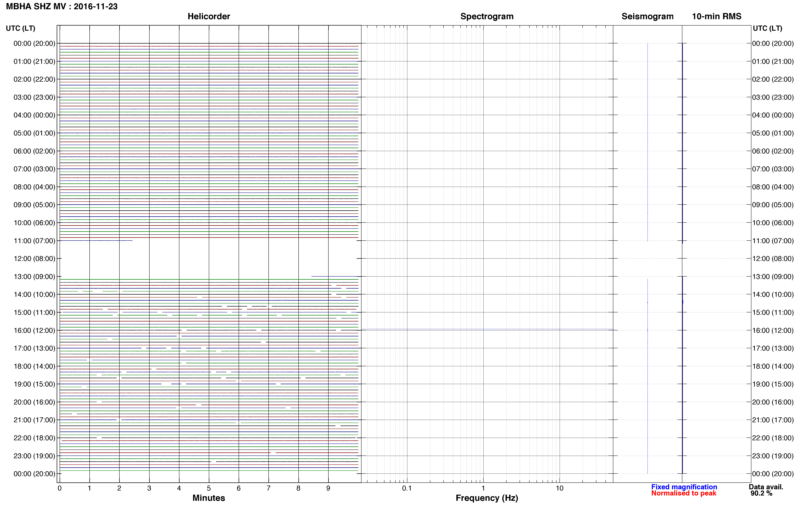This screenshot has width=812, height=508.
Task: Click the 'MBHA SHZ MV : 2016-11-23' title
Action: tap(62, 7)
